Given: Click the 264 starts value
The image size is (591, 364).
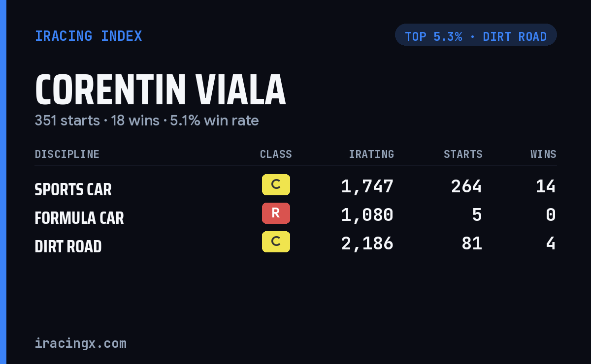Looking at the screenshot, I should [466, 186].
